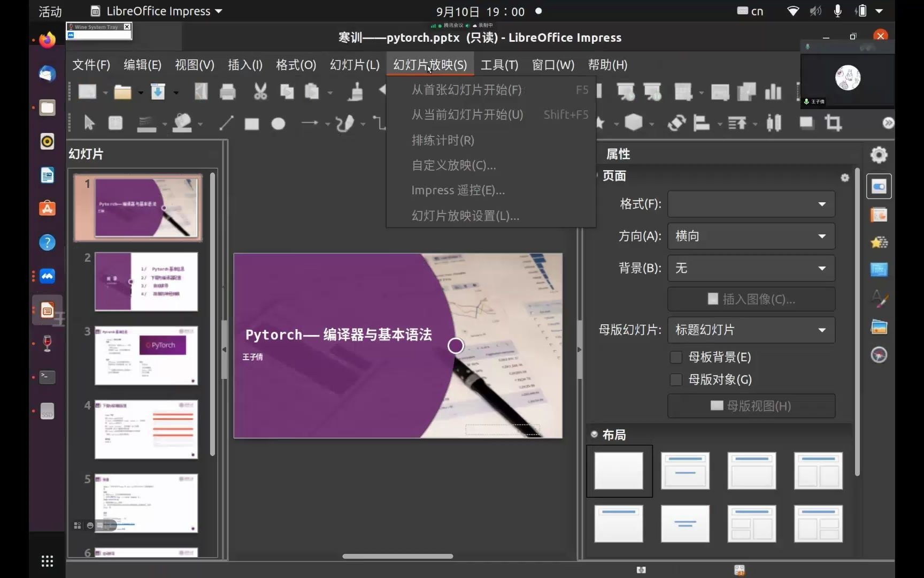Click the Clone Formatting paintbrush icon
The height and width of the screenshot is (578, 924).
tap(355, 92)
